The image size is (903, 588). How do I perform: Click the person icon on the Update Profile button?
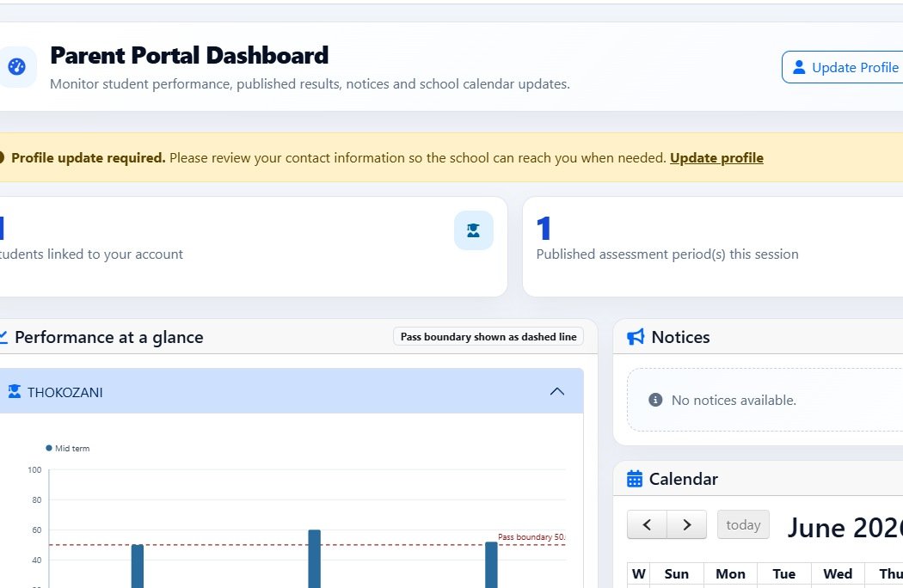[799, 67]
